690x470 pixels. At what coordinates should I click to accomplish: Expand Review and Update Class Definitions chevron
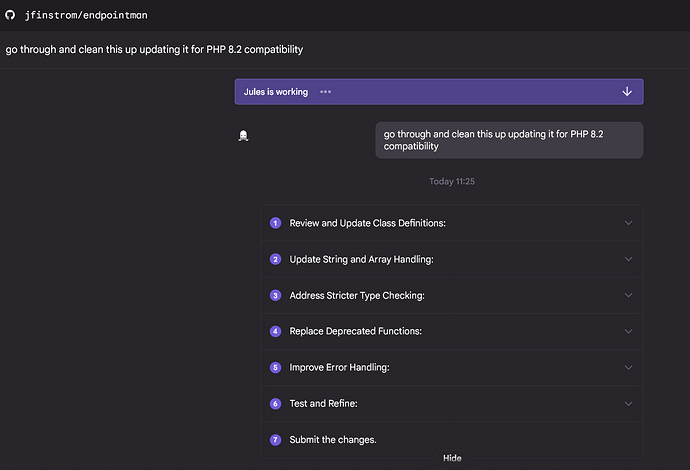point(628,223)
